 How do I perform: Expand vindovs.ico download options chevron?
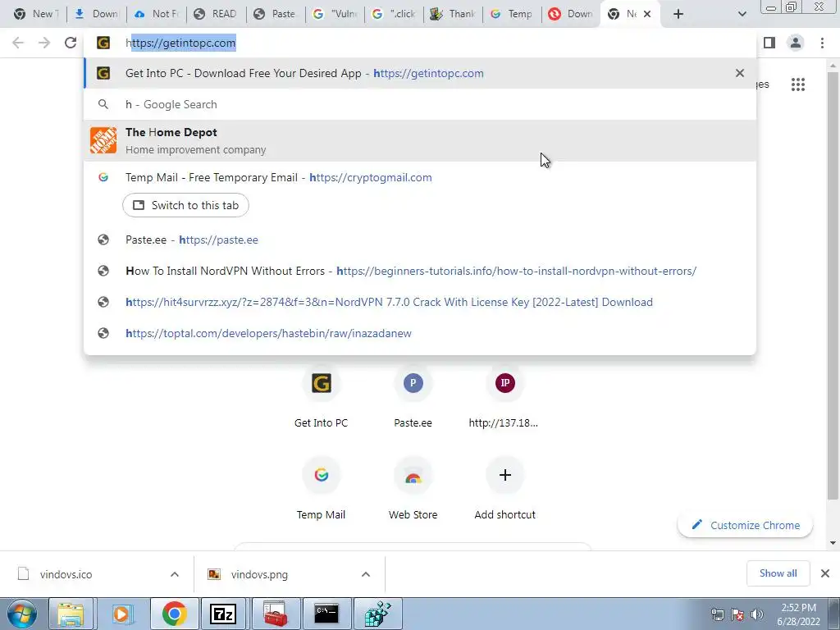175,574
